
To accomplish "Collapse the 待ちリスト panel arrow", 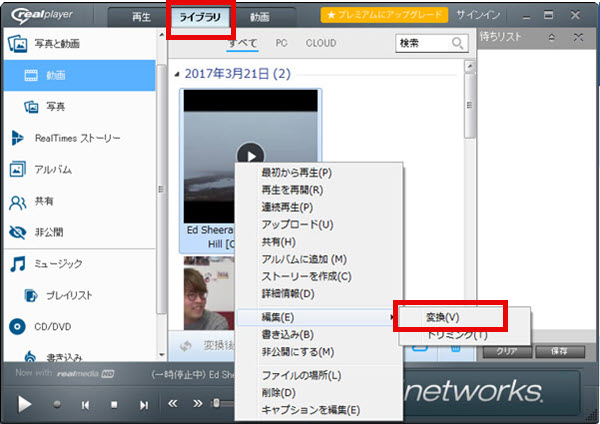I will [549, 36].
